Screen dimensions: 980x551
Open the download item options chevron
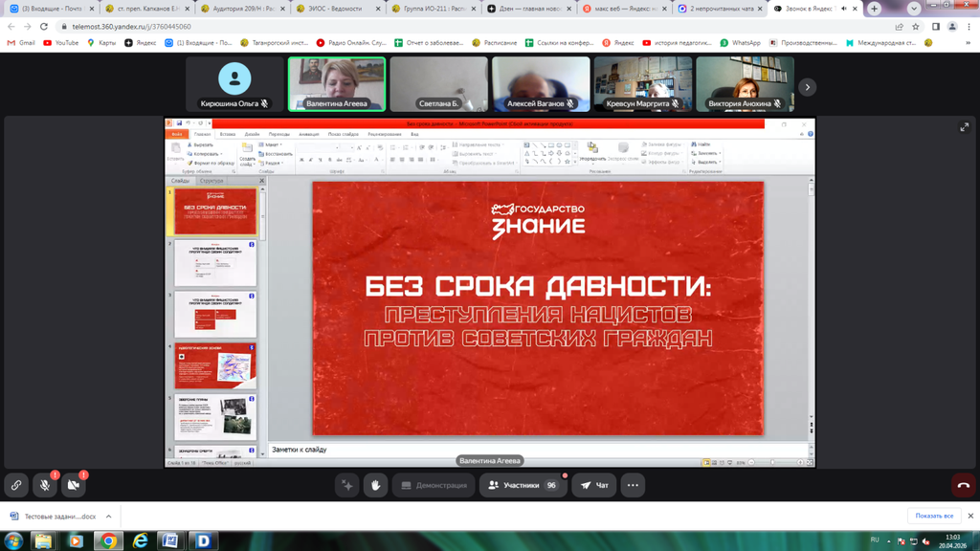click(x=108, y=517)
